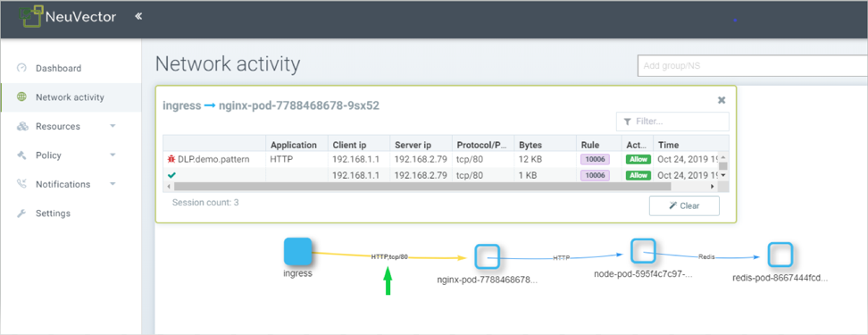The width and height of the screenshot is (868, 335).
Task: Click the NeuVector logo
Action: [68, 16]
